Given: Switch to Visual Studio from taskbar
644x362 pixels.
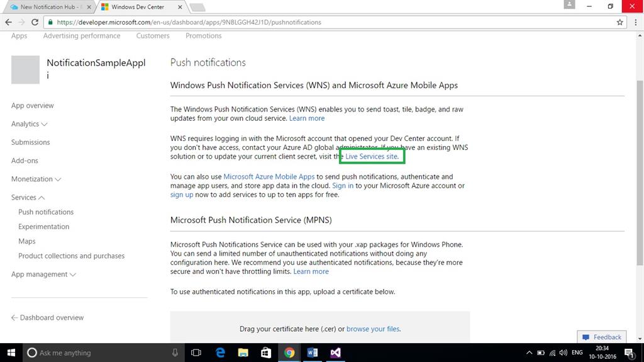Looking at the screenshot, I should tap(336, 353).
